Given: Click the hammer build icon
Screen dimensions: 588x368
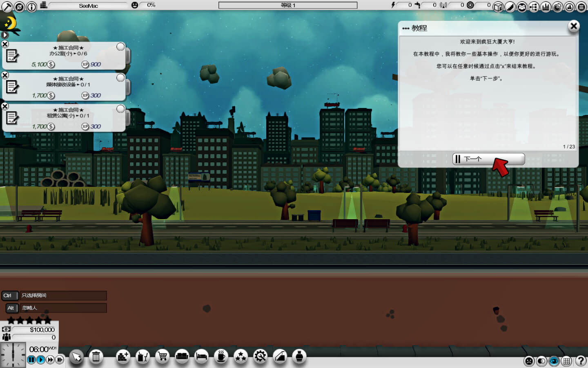Looking at the screenshot, I should tap(7, 6).
